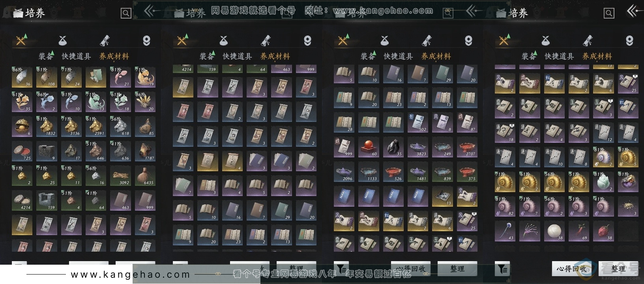
Task: Select the scroll category icon in third panel
Action: pos(427,40)
